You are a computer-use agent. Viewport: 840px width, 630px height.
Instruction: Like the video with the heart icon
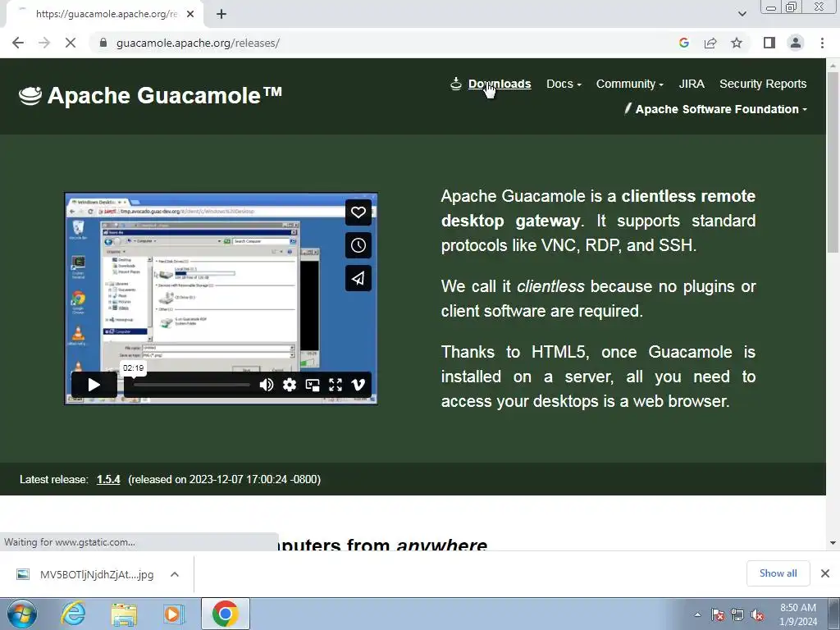pyautogui.click(x=358, y=212)
